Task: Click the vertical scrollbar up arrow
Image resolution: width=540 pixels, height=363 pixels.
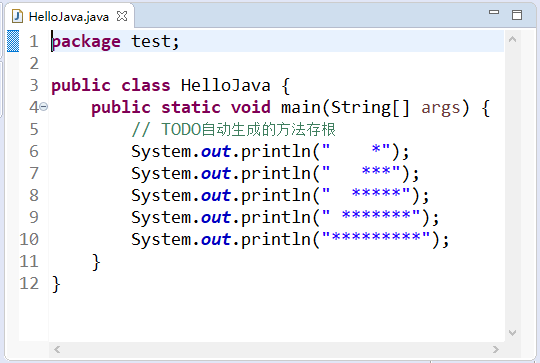Action: (512, 39)
